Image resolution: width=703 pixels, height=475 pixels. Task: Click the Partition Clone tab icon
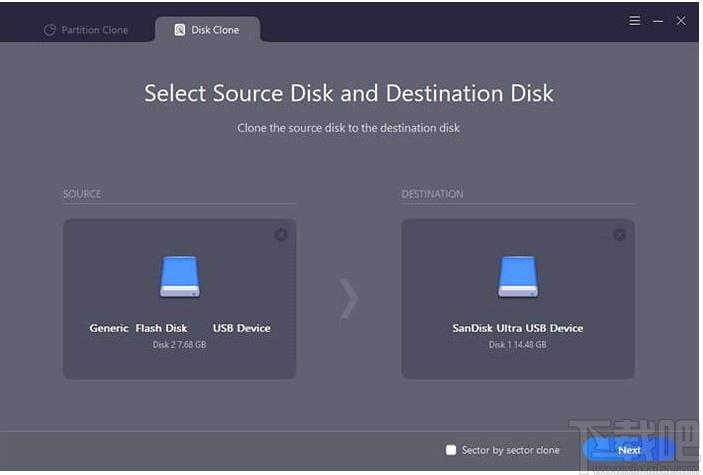point(50,30)
